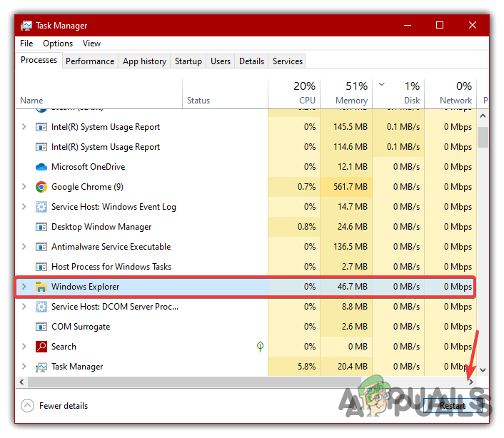Select the Host Process for Windows Tasks name

click(x=111, y=267)
